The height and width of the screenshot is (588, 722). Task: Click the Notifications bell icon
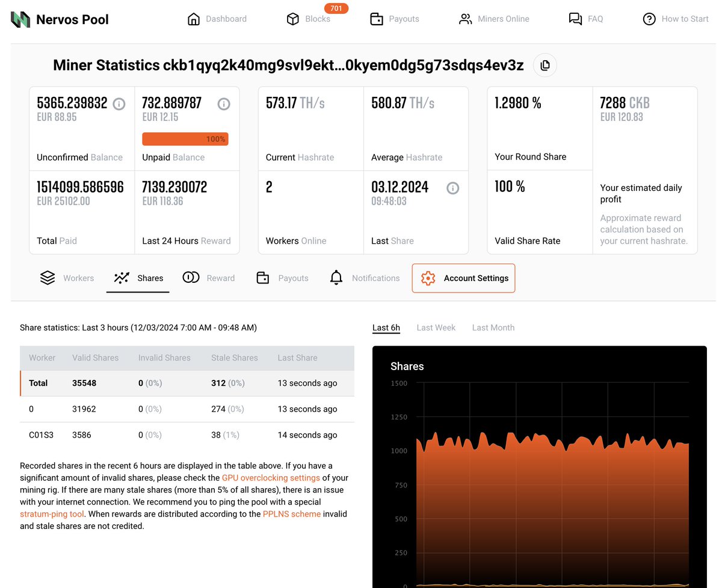click(x=336, y=278)
